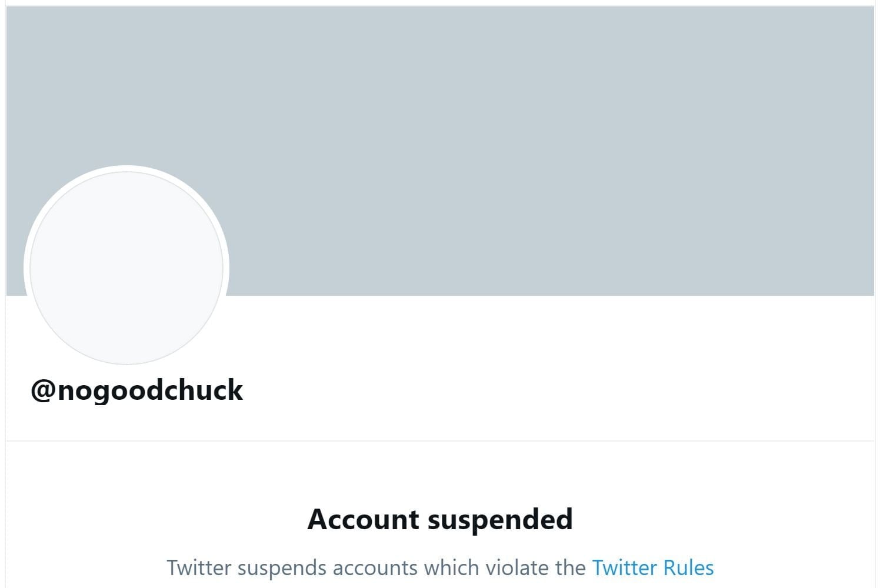883x588 pixels.
Task: Click the gray "Twitter" starting the notice
Action: [199, 568]
